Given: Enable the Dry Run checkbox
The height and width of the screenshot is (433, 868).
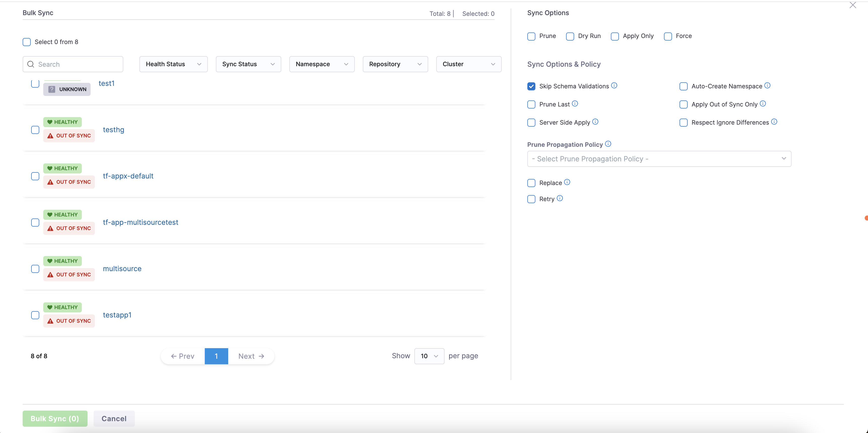Looking at the screenshot, I should [x=570, y=37].
